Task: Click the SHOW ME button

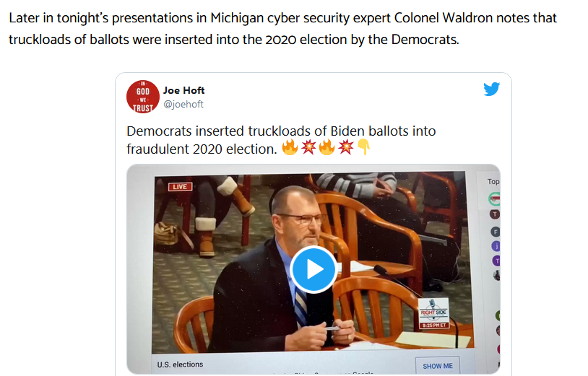Action: point(438,366)
